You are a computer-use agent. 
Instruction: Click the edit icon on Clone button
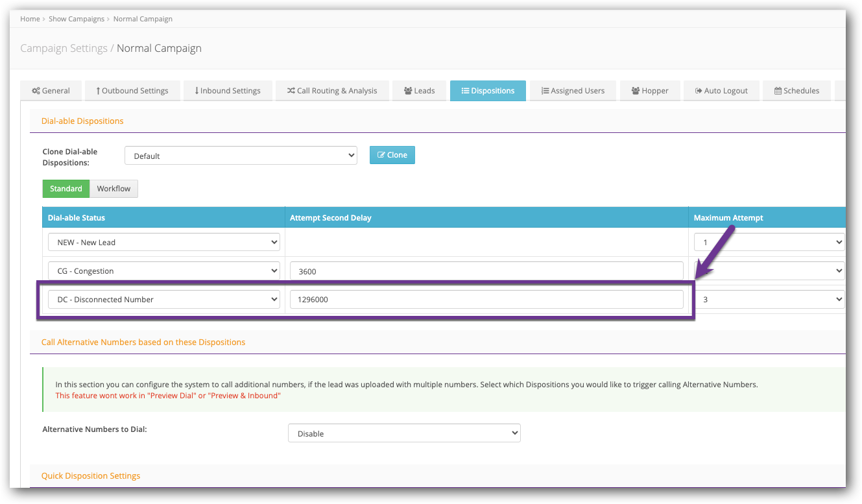[381, 155]
